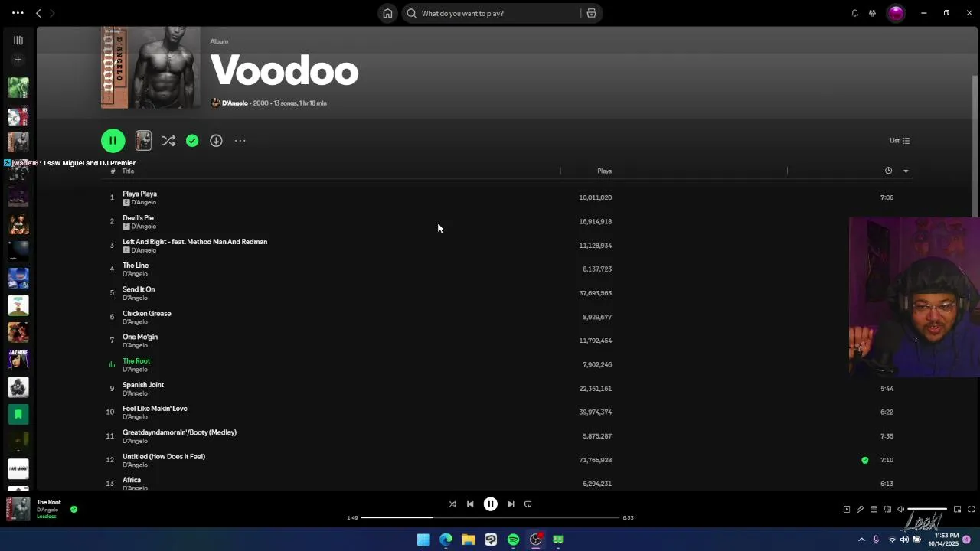Open more options for the Voodoo album

pos(240,141)
